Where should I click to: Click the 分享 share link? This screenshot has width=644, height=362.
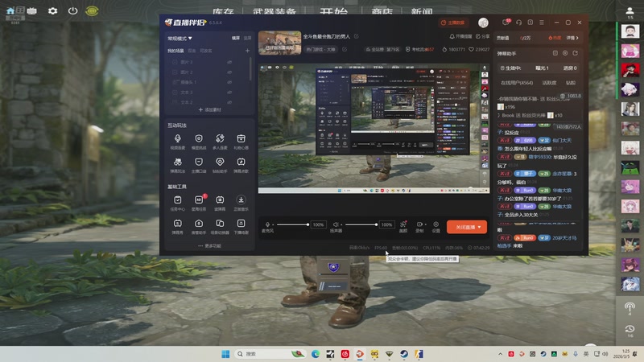[482, 36]
